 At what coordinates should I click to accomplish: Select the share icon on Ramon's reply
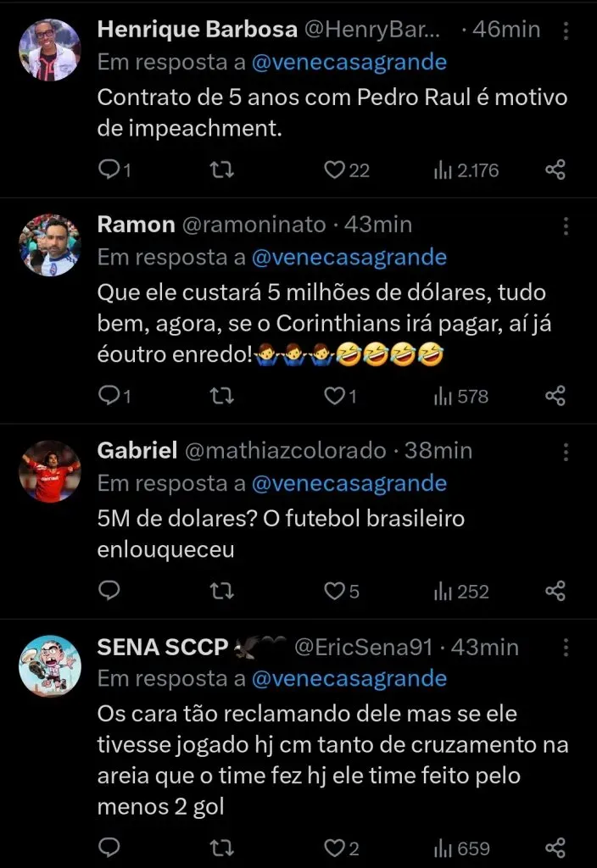pos(555,395)
